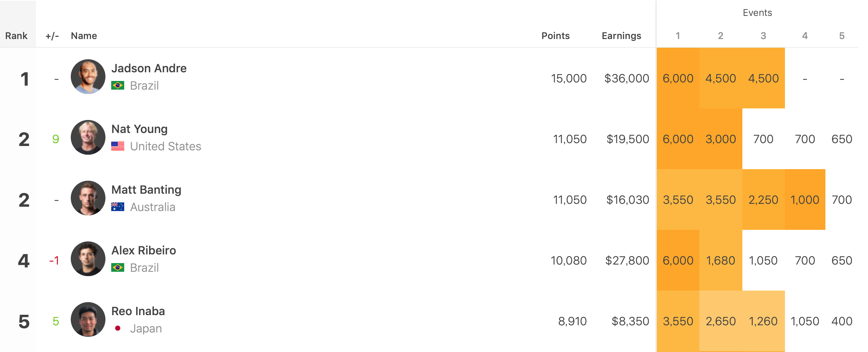
Task: Select the Event 4 column header
Action: pyautogui.click(x=805, y=36)
